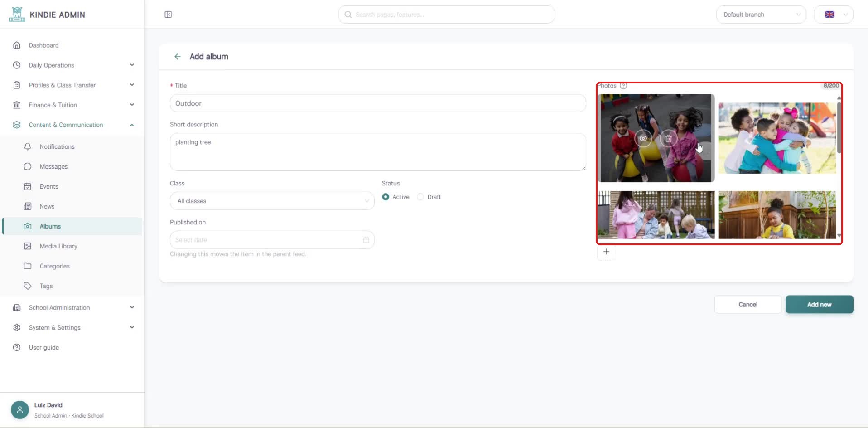Open Default branch selector
This screenshot has width=868, height=428.
click(x=761, y=15)
